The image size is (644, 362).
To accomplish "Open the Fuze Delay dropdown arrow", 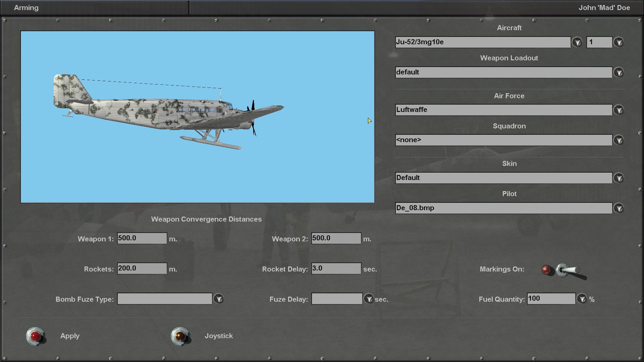I will [x=369, y=299].
